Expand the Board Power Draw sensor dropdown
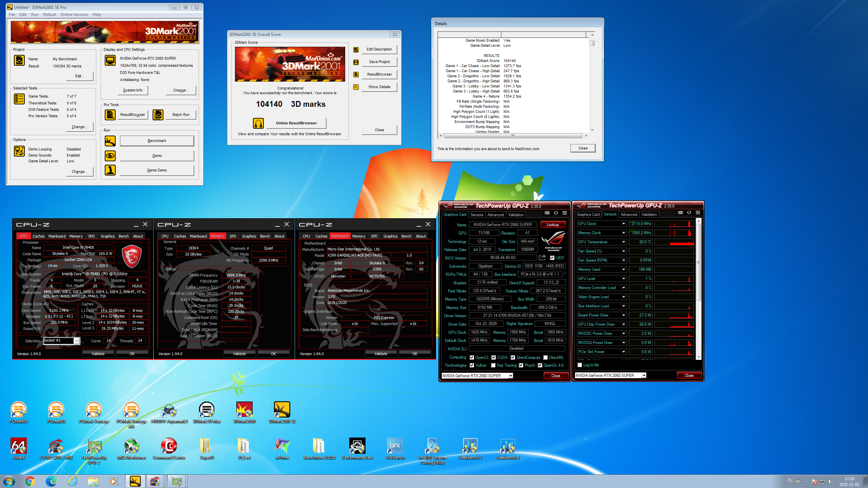 point(623,315)
